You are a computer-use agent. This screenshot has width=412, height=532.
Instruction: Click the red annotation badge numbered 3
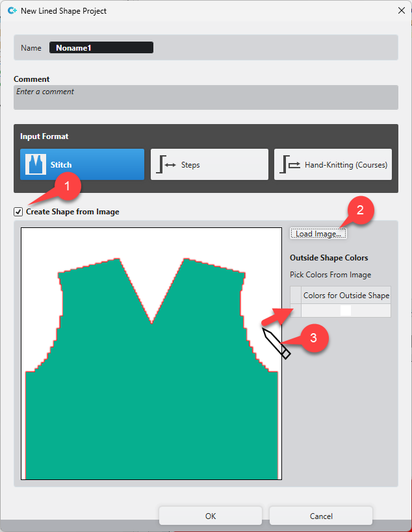click(313, 338)
